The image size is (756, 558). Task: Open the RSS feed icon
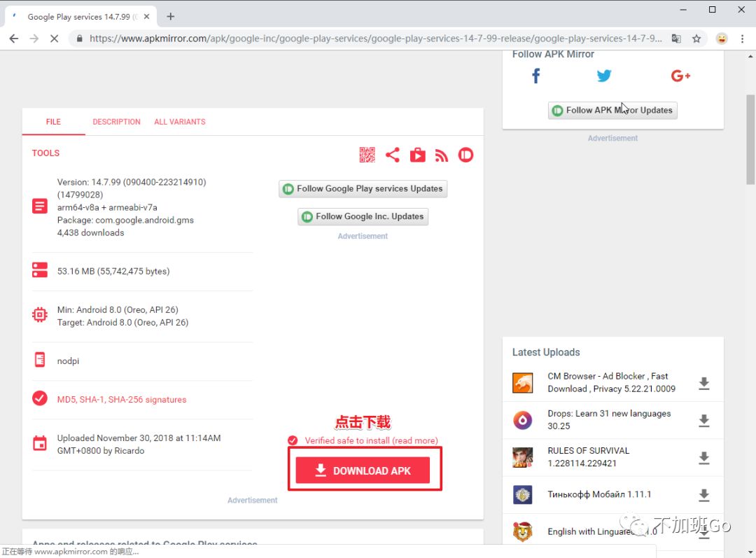442,155
